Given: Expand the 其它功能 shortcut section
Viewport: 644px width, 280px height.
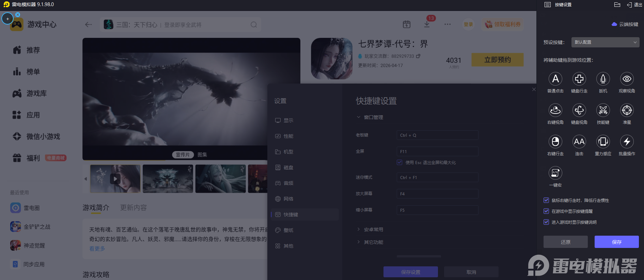Looking at the screenshot, I should point(373,242).
